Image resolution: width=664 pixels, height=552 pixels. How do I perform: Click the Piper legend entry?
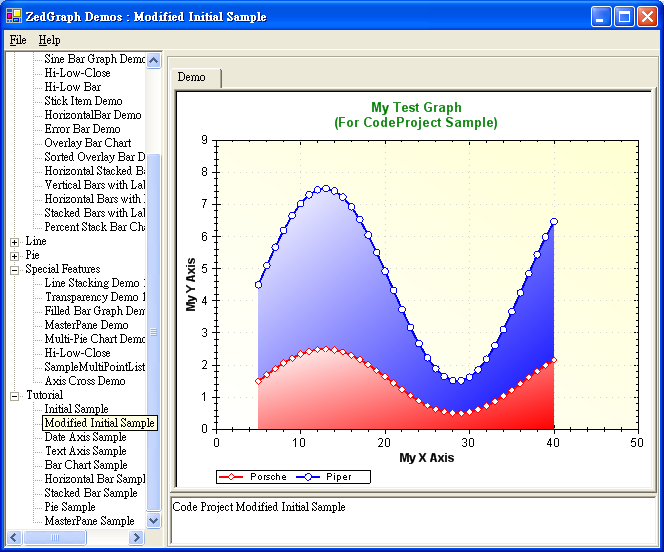click(324, 477)
